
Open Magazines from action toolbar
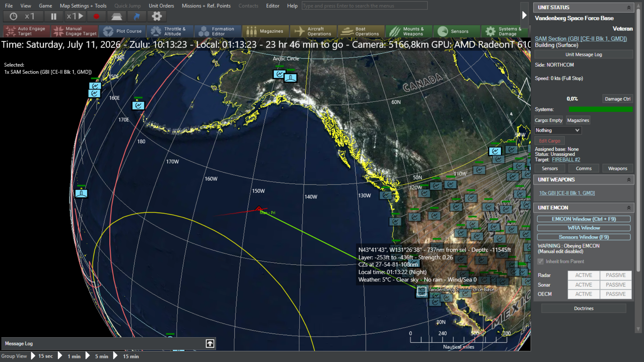266,31
